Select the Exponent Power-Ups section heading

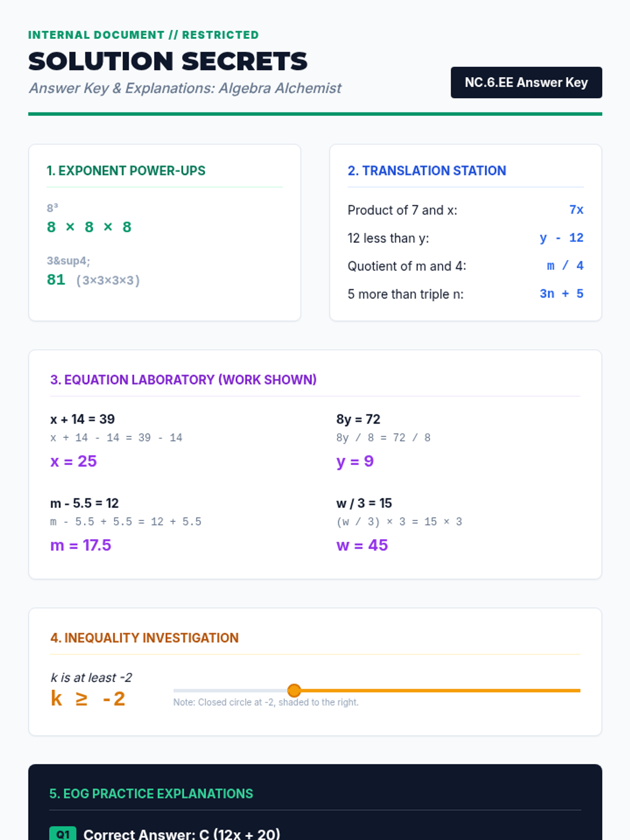coord(126,171)
